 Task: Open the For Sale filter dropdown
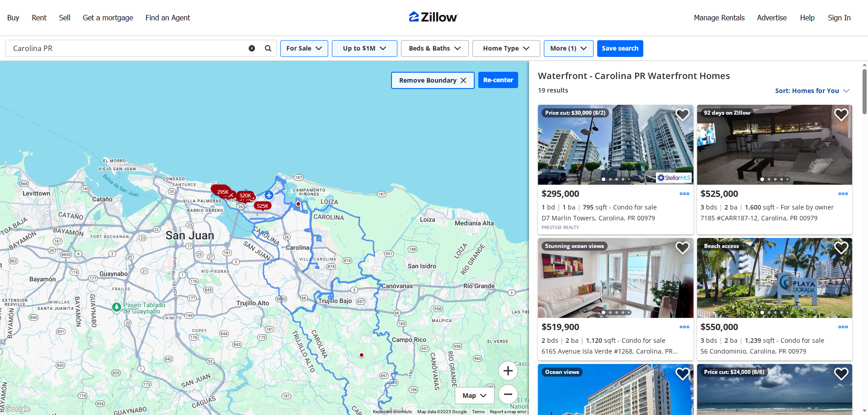[304, 48]
